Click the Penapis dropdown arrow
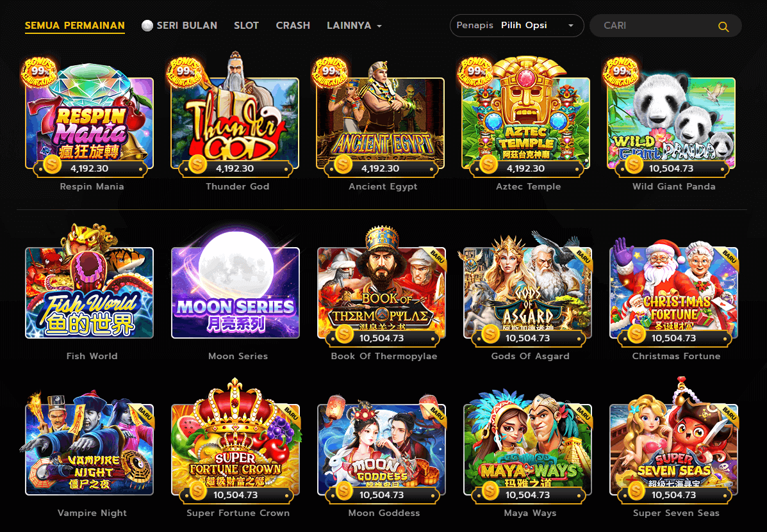Image resolution: width=767 pixels, height=532 pixels. 570,26
